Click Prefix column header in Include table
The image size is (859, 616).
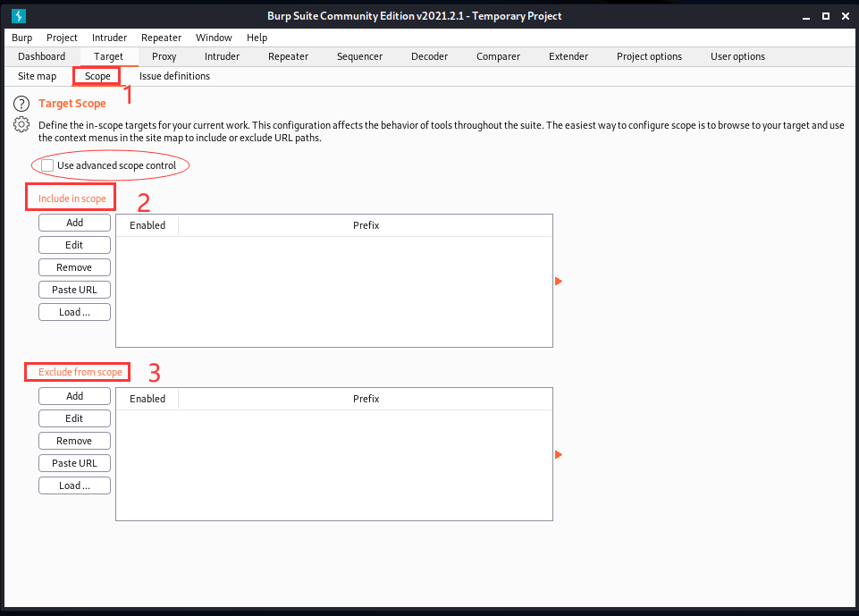(366, 225)
